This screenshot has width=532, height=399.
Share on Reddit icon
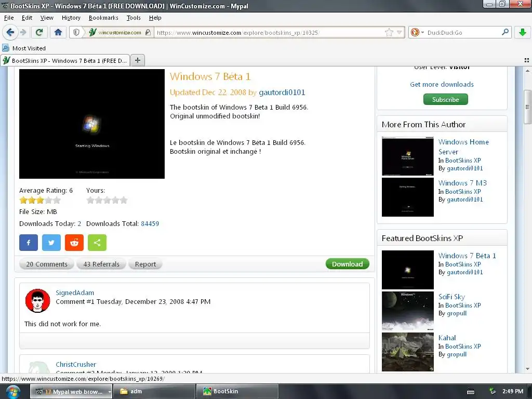tap(74, 243)
